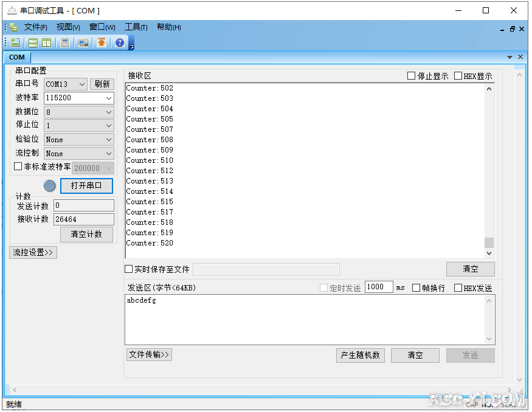
Task: Open 窗口(W) menu
Action: 102,27
